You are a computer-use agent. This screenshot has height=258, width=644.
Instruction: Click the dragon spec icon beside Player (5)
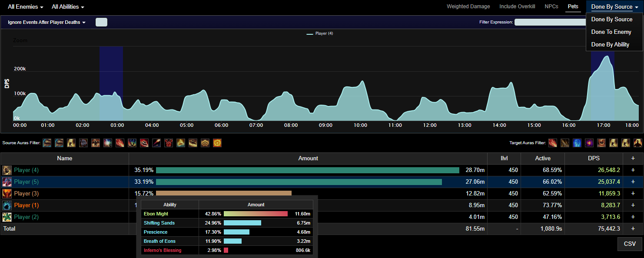(7, 182)
